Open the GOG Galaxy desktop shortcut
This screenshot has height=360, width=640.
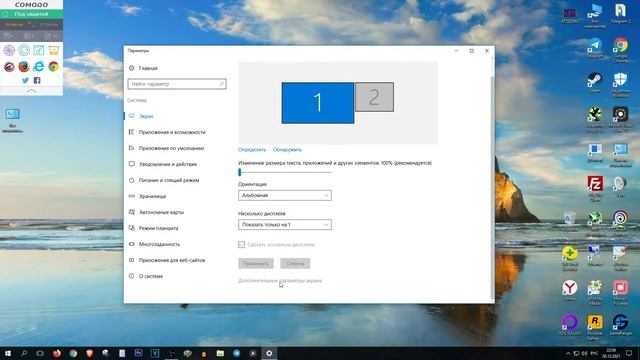(569, 324)
